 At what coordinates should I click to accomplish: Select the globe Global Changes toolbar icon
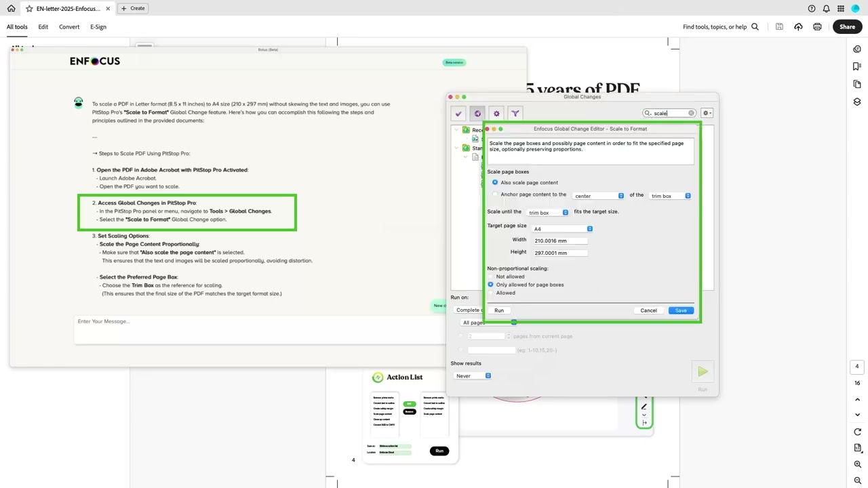[x=477, y=114]
